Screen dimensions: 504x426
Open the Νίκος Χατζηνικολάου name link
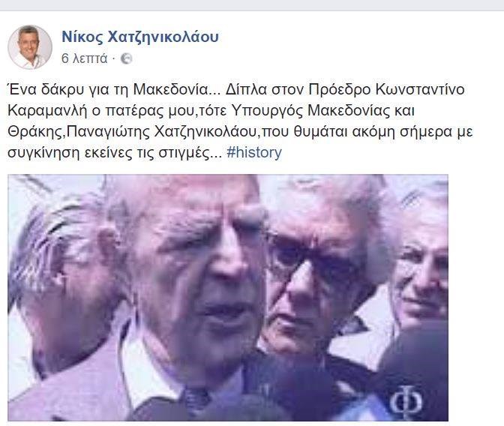(140, 37)
